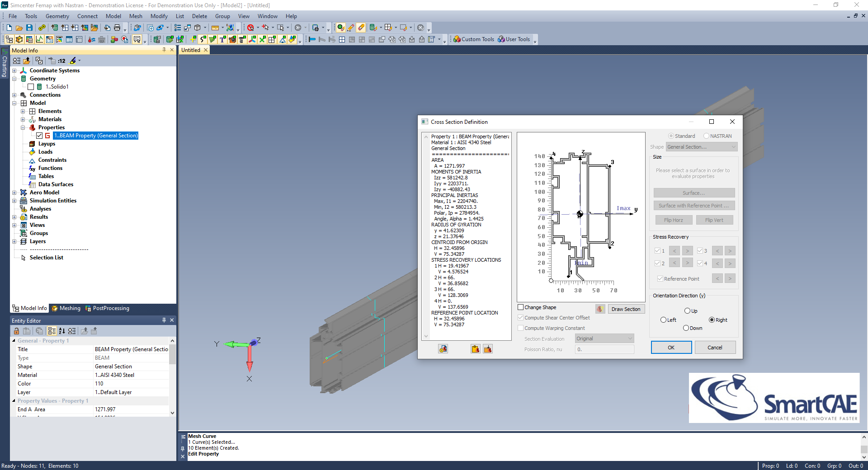Click the Open file folder icon
This screenshot has width=868, height=470.
(x=19, y=28)
